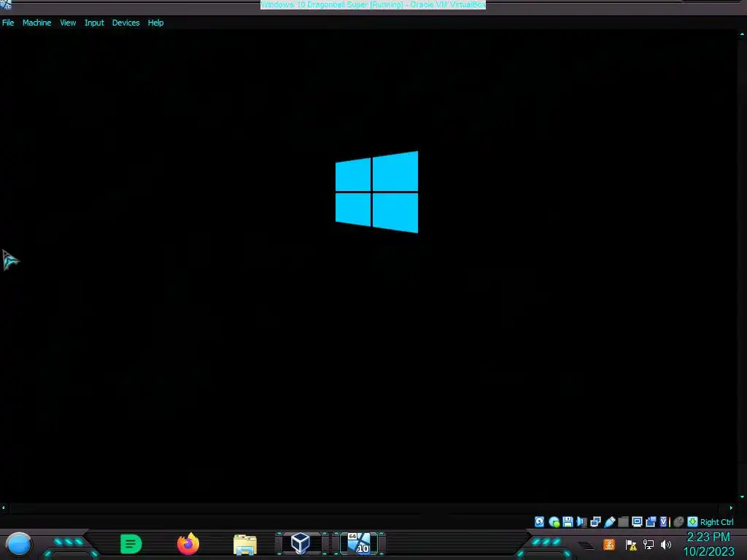Open the File menu
The height and width of the screenshot is (560, 747).
click(8, 23)
